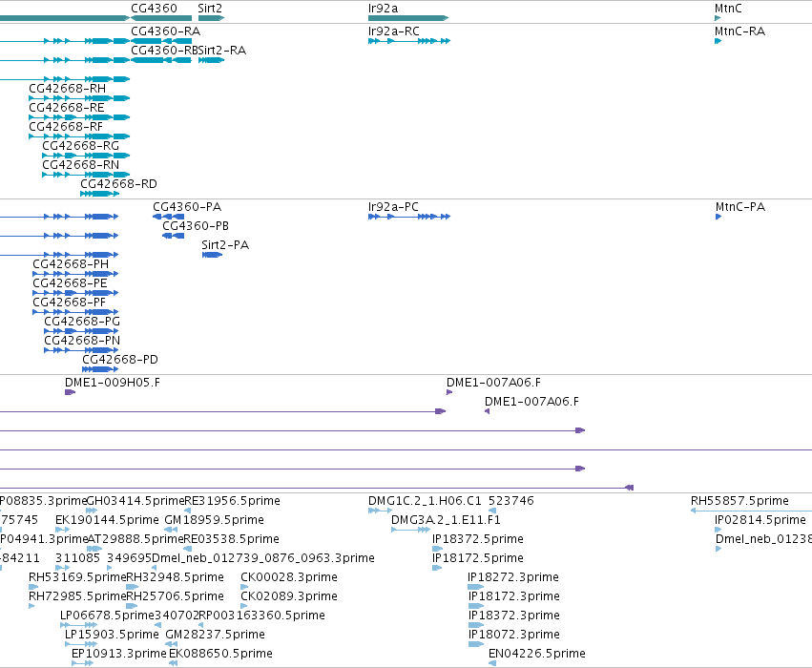Select EST RH55857.5prime
Image resolution: width=812 pixels, height=668 pixels.
click(739, 501)
